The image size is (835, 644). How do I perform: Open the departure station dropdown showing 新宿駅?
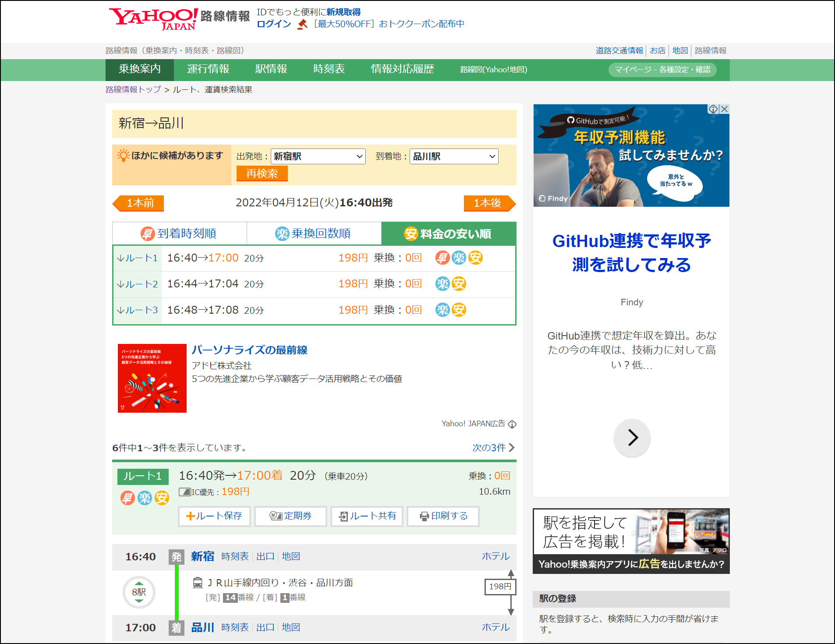pos(318,156)
